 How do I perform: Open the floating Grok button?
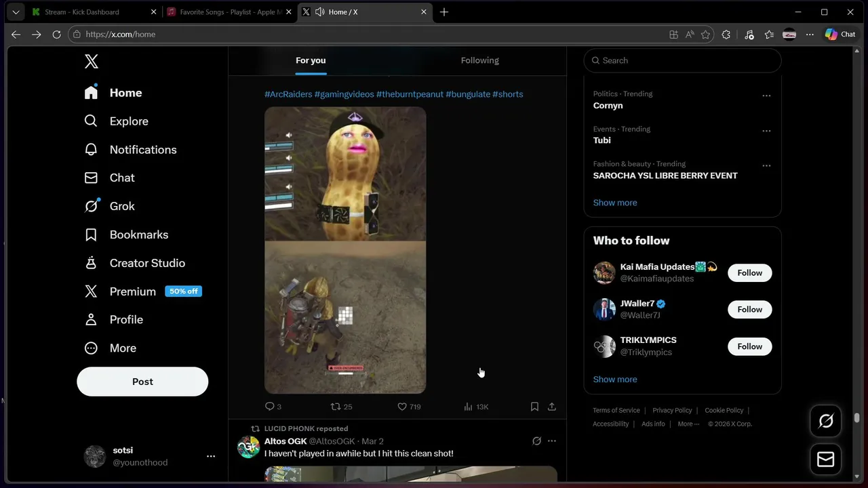click(826, 422)
